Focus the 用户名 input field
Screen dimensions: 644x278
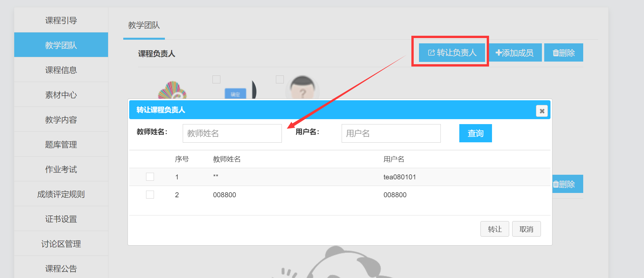pyautogui.click(x=391, y=133)
